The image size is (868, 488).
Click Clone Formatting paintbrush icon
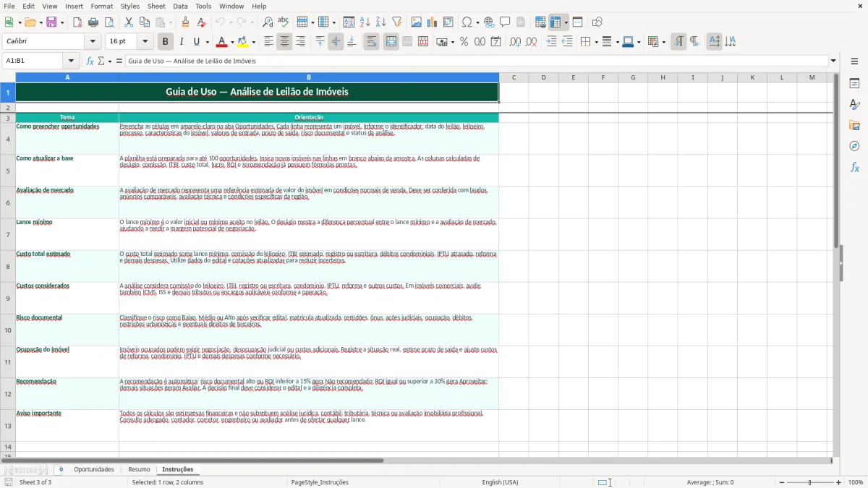(186, 22)
